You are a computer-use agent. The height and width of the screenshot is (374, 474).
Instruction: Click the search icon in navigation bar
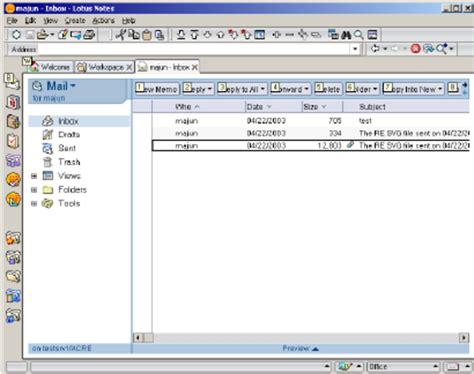pos(442,49)
